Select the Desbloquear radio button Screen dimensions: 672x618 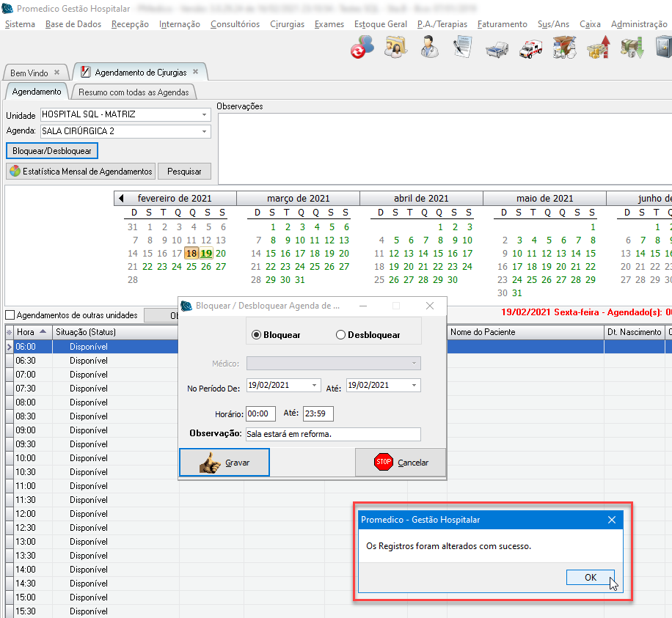pos(340,335)
